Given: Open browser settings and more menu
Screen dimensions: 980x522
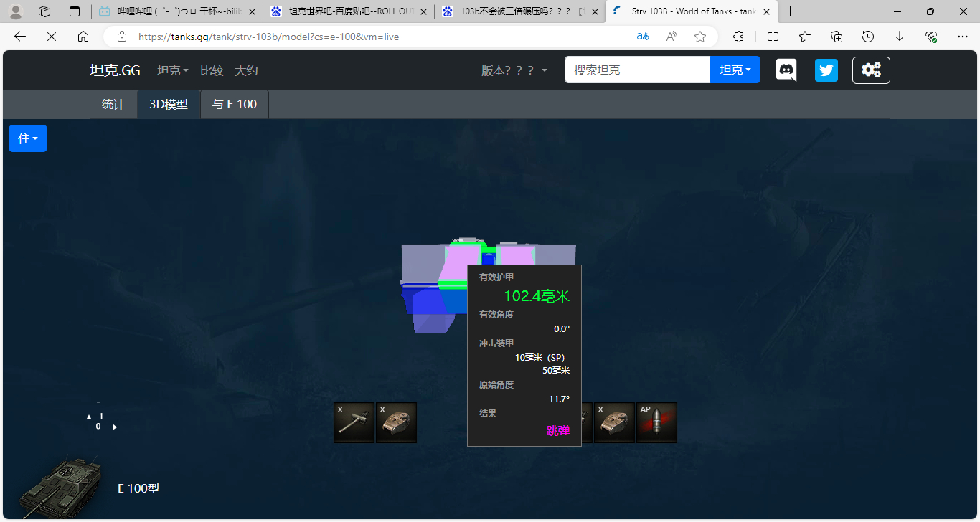Looking at the screenshot, I should [963, 37].
